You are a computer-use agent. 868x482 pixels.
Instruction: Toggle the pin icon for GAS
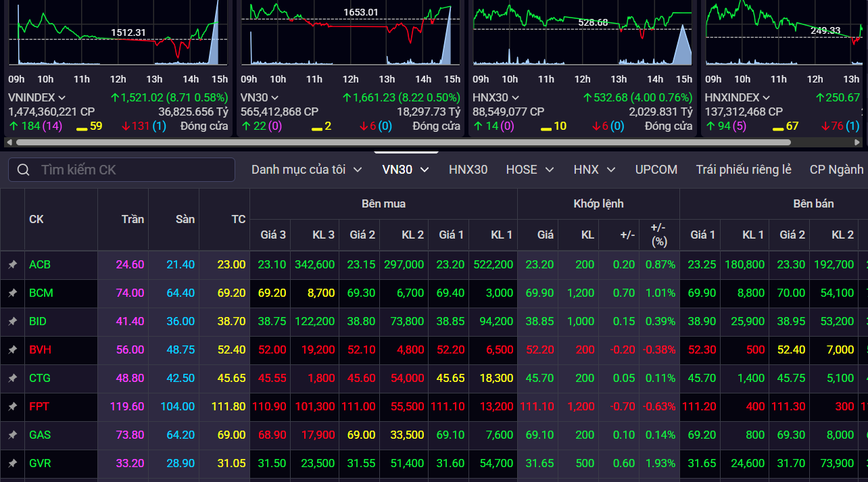click(x=12, y=435)
